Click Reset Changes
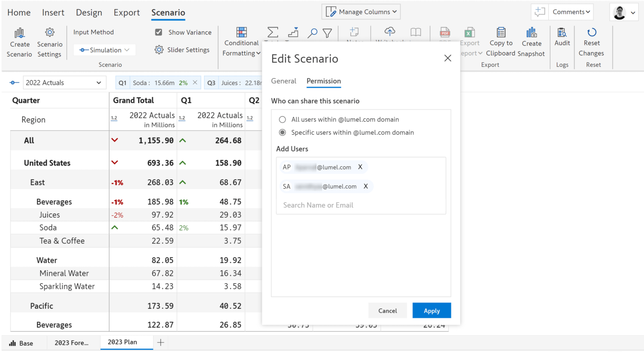Image resolution: width=644 pixels, height=352 pixels. coord(591,42)
